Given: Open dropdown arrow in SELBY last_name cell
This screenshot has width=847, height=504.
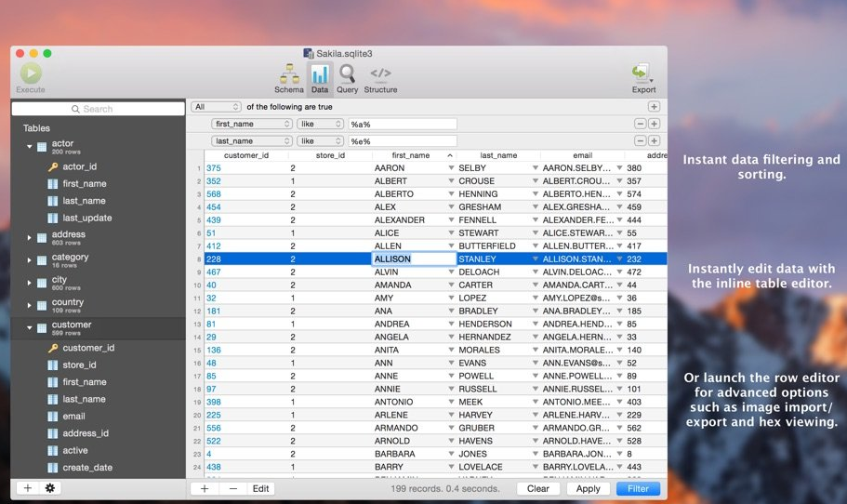Looking at the screenshot, I should click(536, 168).
